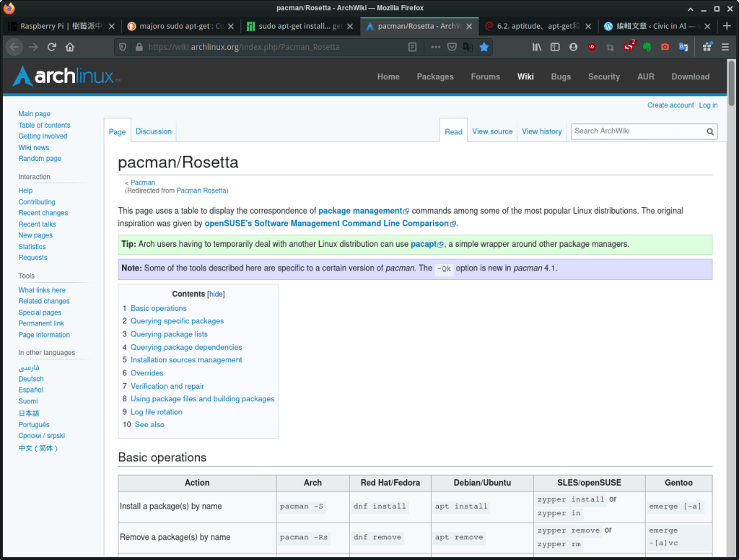Jump to Querying package dependencies section

coord(186,347)
